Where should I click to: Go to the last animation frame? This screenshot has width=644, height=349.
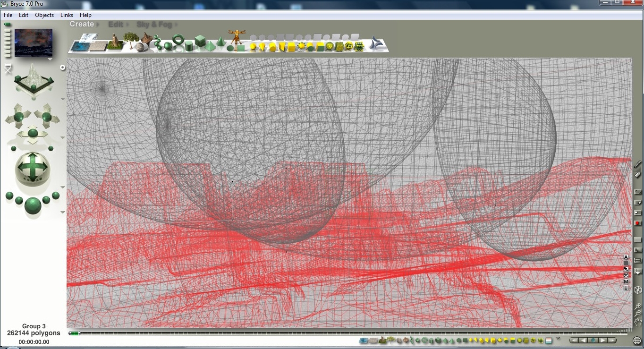tap(612, 340)
